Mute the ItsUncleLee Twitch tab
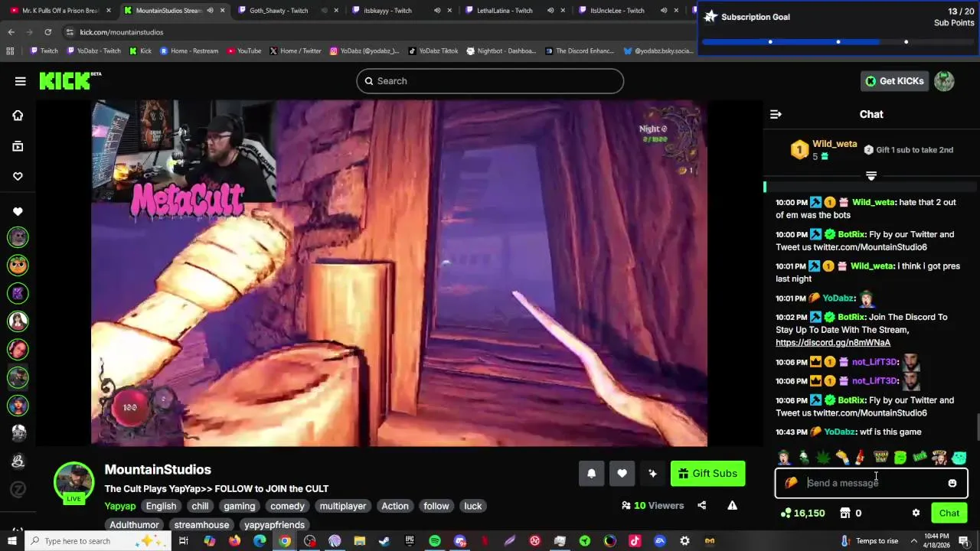The width and height of the screenshot is (980, 551). click(x=664, y=11)
